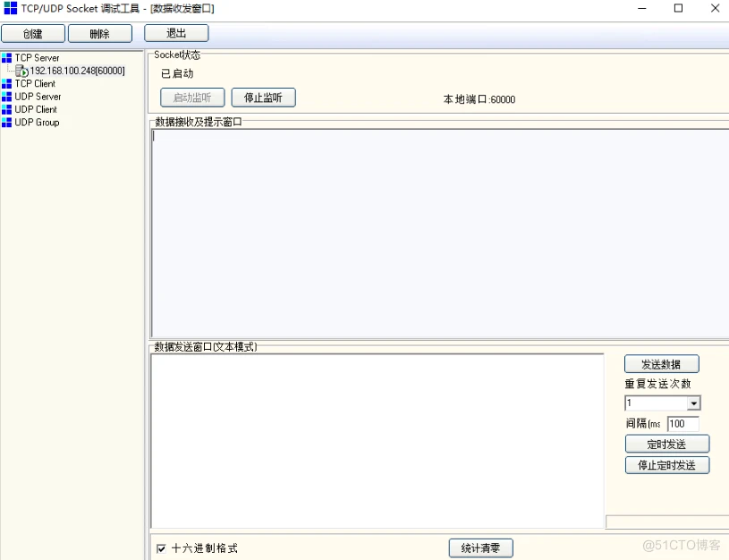Screen dimensions: 729x560
Task: Click the running-state play icon on the server node
Action: pyautogui.click(x=24, y=72)
